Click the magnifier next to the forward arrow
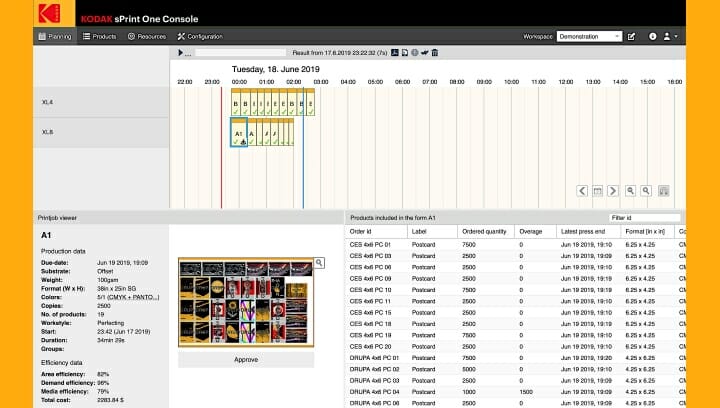Screen dimensions: 720x408 [x=630, y=191]
